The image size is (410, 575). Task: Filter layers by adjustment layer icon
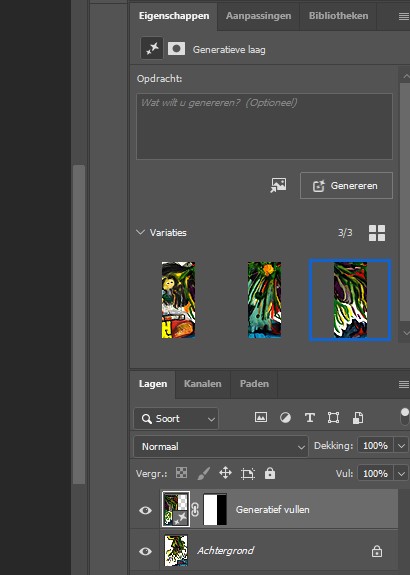click(x=285, y=417)
